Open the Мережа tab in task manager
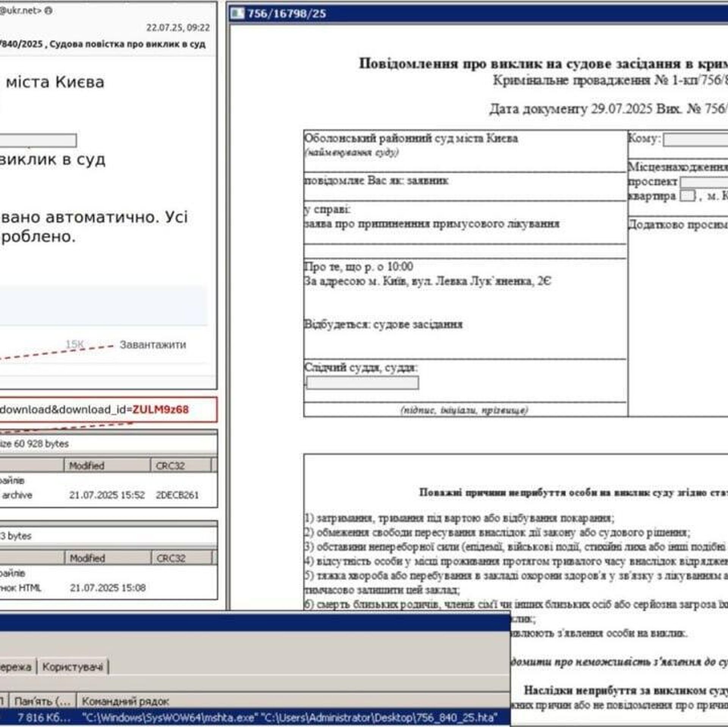This screenshot has height=727, width=728. [15, 667]
